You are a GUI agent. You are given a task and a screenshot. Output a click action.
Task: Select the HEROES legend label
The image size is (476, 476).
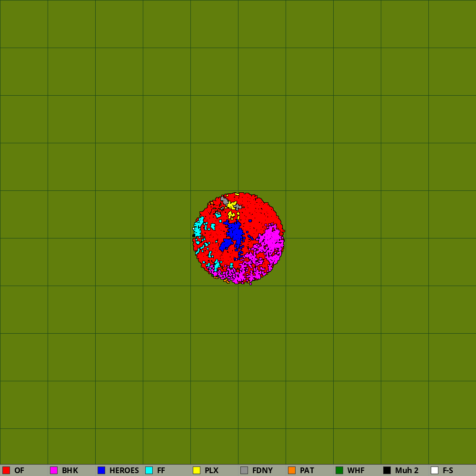124,470
